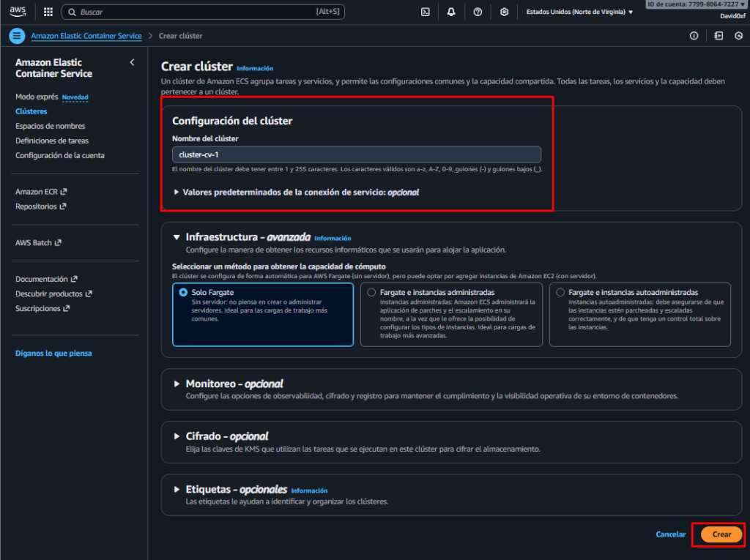Open the help question mark icon
Screen dimensions: 750x560
coord(478,12)
